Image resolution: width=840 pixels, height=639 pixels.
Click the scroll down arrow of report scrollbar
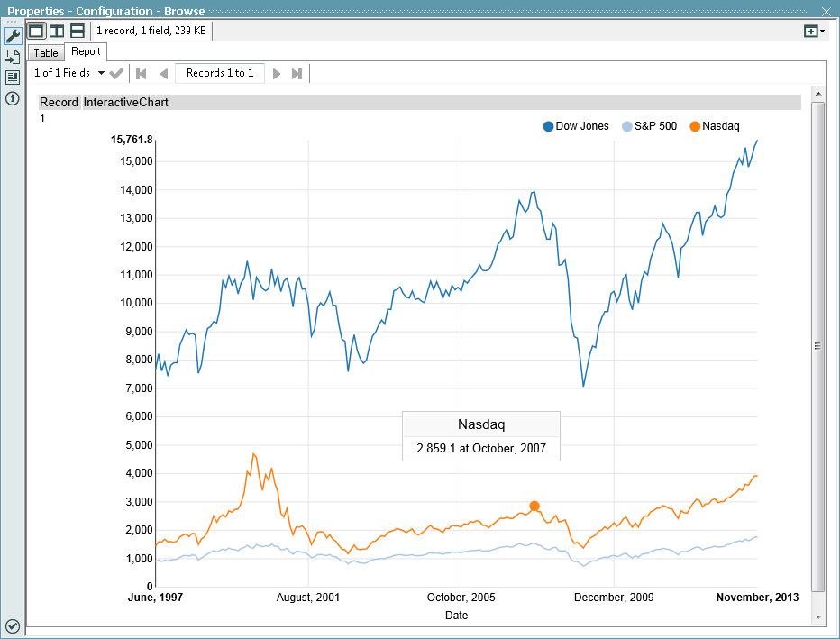click(818, 616)
